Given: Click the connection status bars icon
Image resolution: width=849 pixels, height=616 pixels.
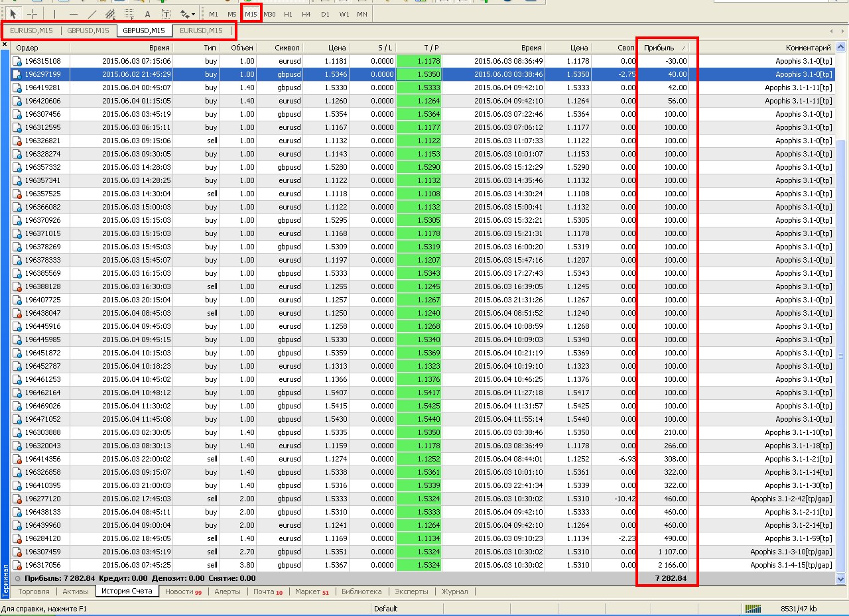Looking at the screenshot, I should (753, 609).
